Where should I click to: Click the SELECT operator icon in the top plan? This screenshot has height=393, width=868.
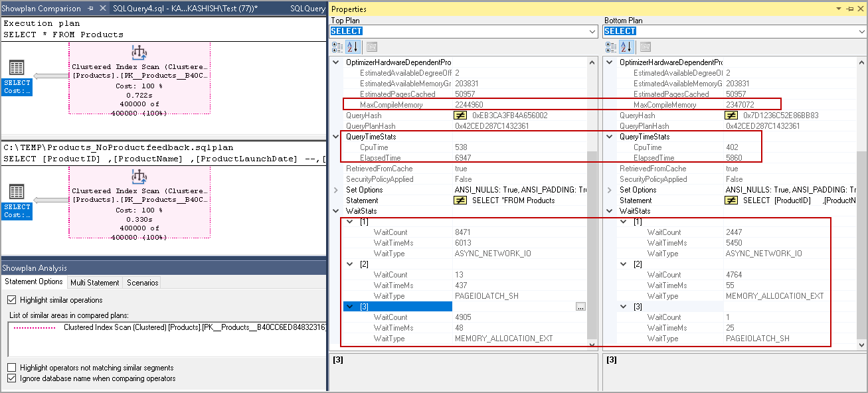(17, 68)
